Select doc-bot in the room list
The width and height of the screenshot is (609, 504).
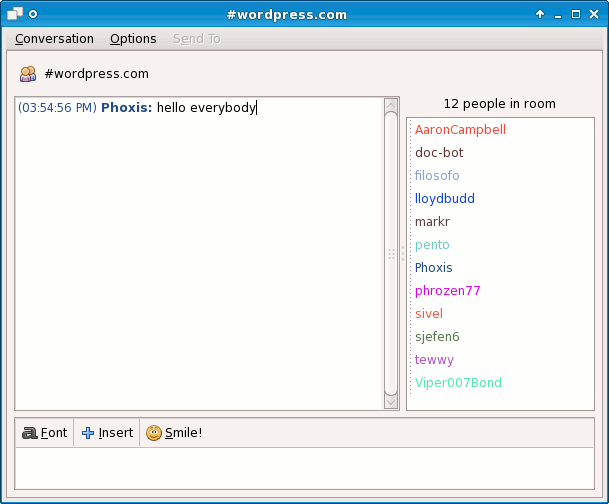point(439,153)
